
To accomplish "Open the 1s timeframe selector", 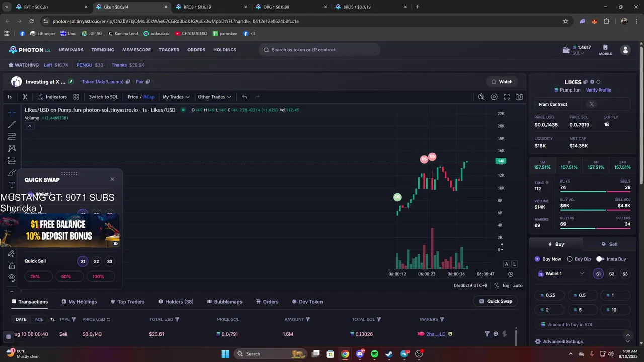I will click(9, 97).
